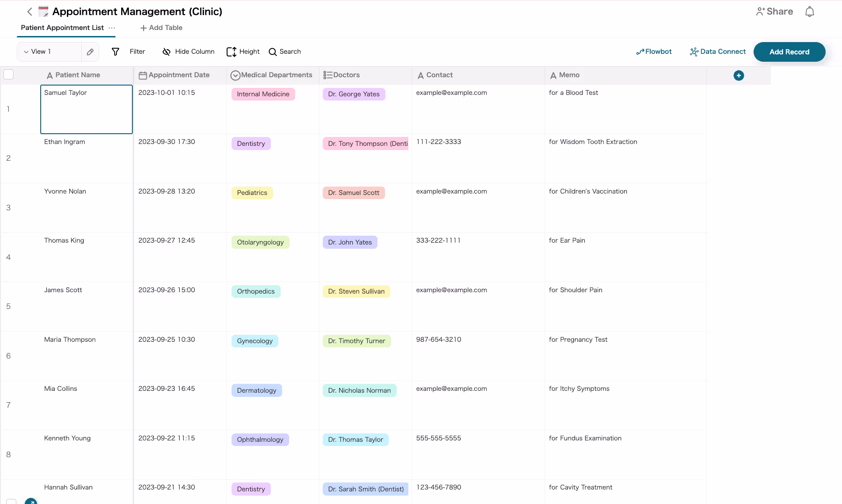The image size is (842, 504).
Task: Add a new column with plus icon
Action: [x=739, y=76]
